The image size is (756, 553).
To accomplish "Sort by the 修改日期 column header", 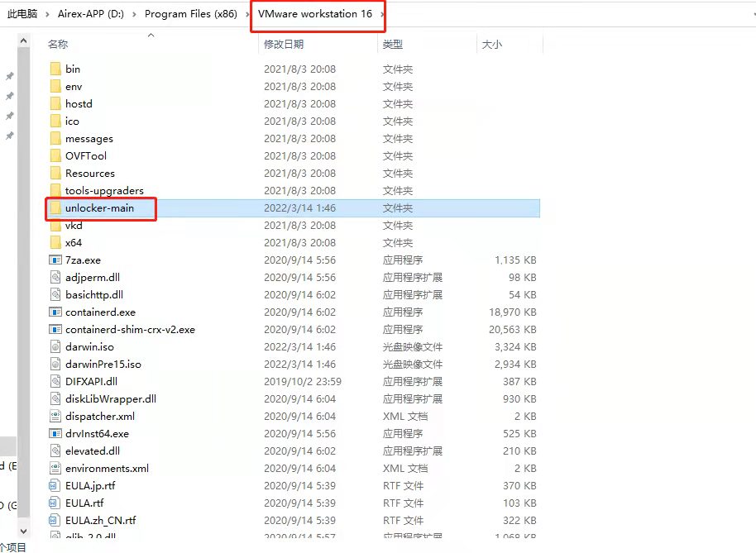I will click(284, 45).
